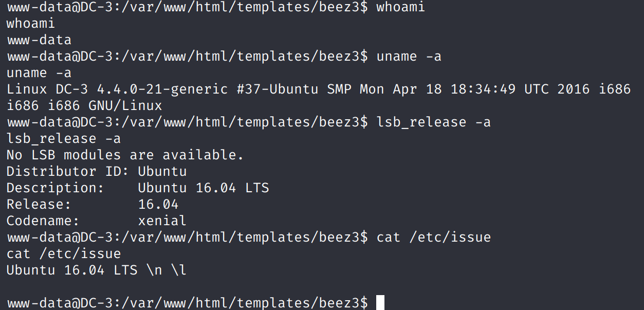Click the 'GNU/Linux' text
The height and width of the screenshot is (310, 644).
click(x=125, y=106)
